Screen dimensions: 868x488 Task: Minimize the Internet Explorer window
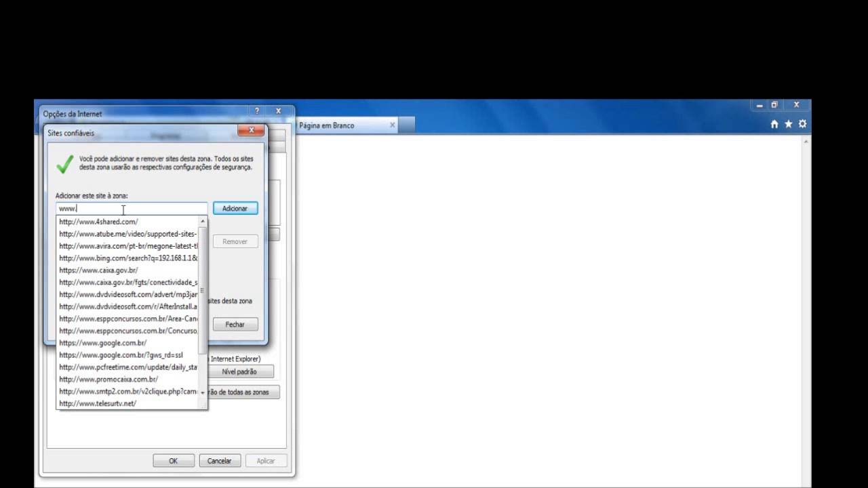tap(759, 105)
